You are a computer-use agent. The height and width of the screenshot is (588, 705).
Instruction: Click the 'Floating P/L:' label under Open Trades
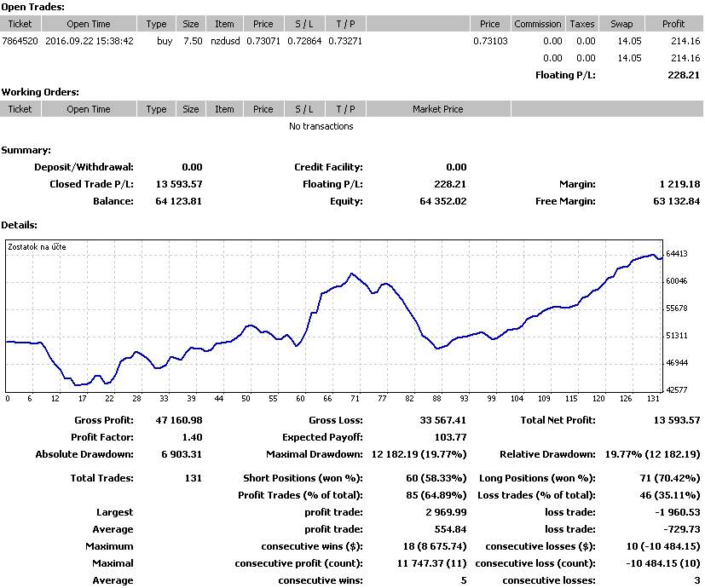pyautogui.click(x=565, y=75)
